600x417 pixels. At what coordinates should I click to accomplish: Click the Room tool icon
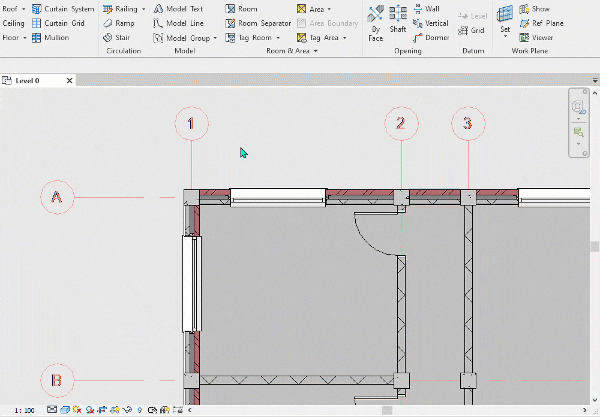(x=230, y=9)
